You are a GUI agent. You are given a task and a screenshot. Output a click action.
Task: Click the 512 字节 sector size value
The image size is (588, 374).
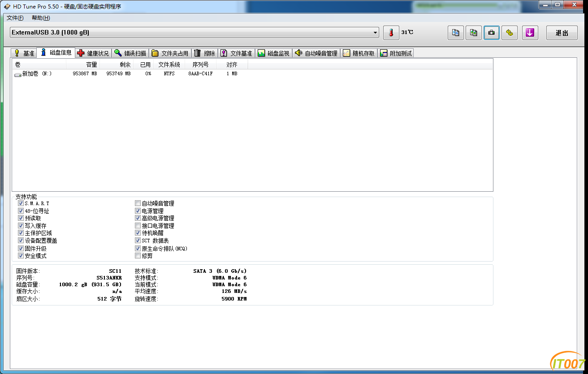pos(109,299)
